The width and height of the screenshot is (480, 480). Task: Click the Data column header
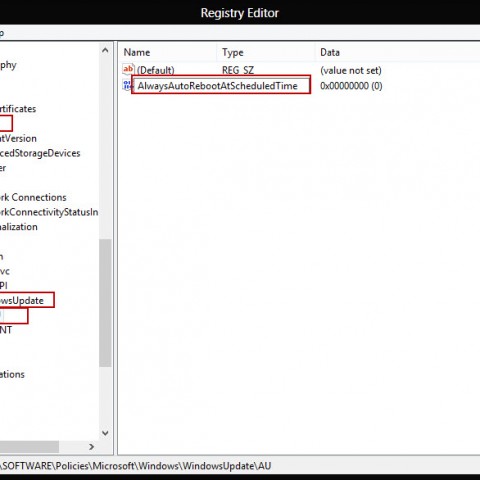[x=330, y=52]
